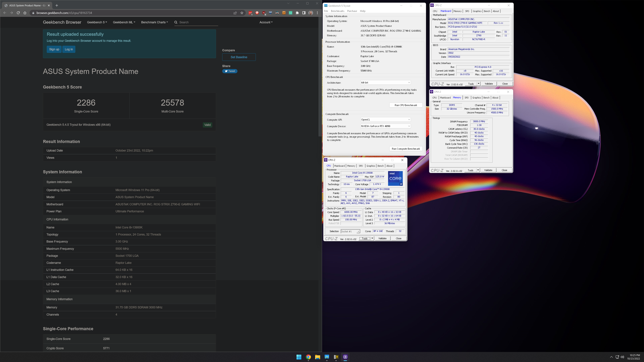
Task: Click the Log in button
Action: click(69, 49)
